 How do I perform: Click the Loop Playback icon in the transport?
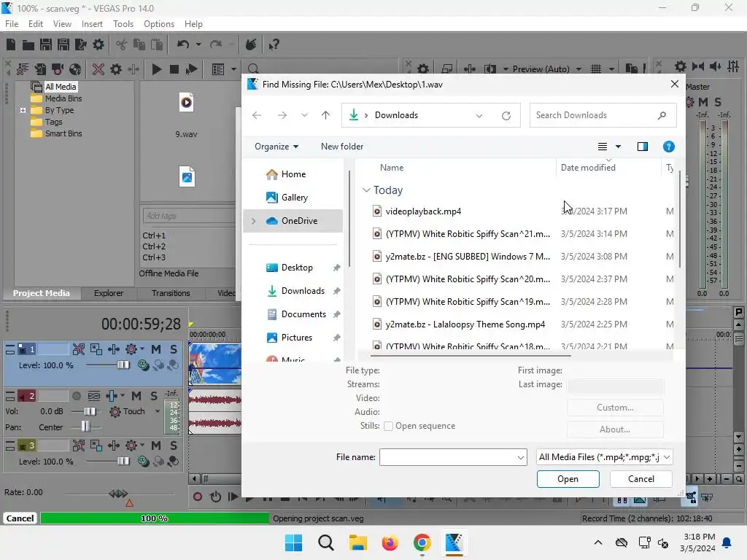[x=215, y=497]
